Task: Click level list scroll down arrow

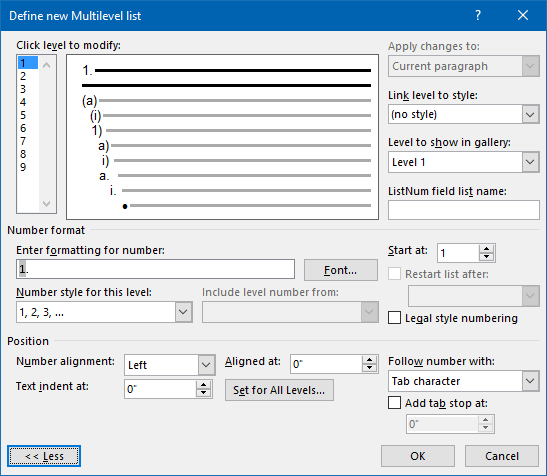Action: [x=46, y=203]
